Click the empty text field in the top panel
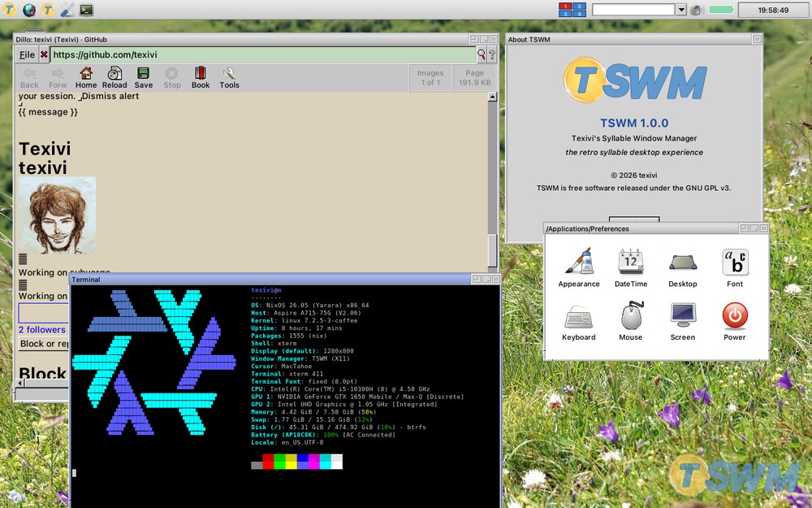 click(633, 10)
